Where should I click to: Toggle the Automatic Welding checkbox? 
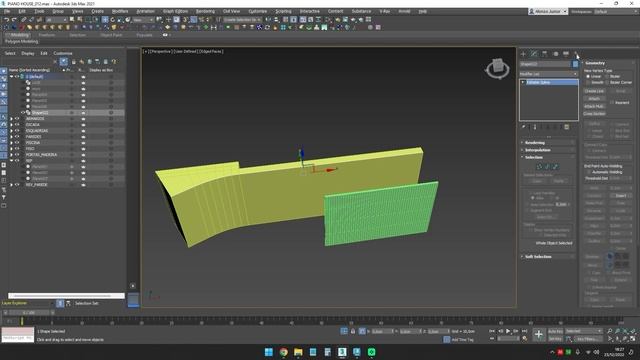click(x=589, y=172)
